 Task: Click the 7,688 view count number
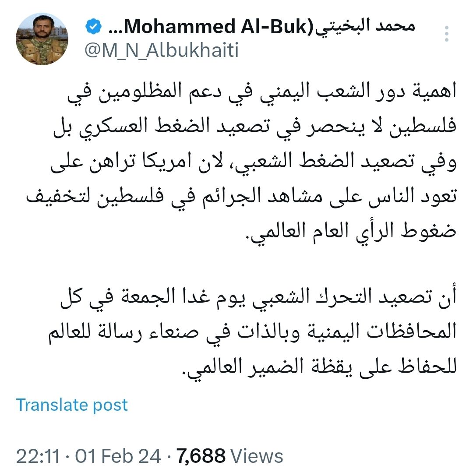(x=201, y=457)
